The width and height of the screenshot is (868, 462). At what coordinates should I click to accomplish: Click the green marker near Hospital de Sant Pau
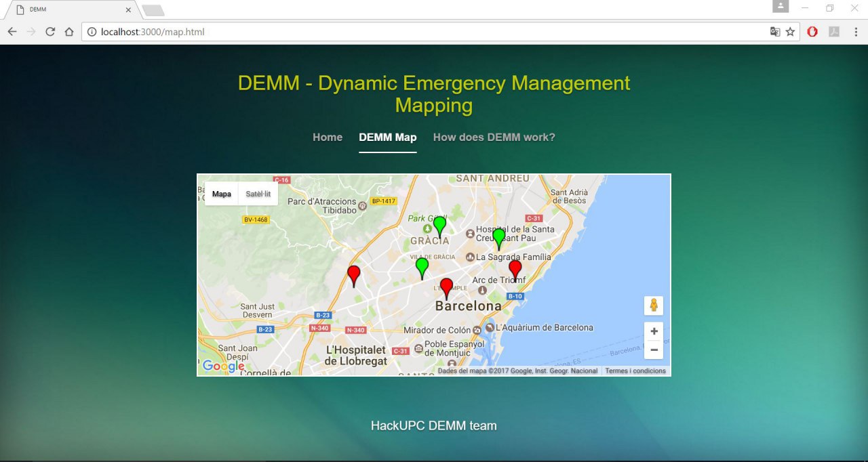point(498,239)
